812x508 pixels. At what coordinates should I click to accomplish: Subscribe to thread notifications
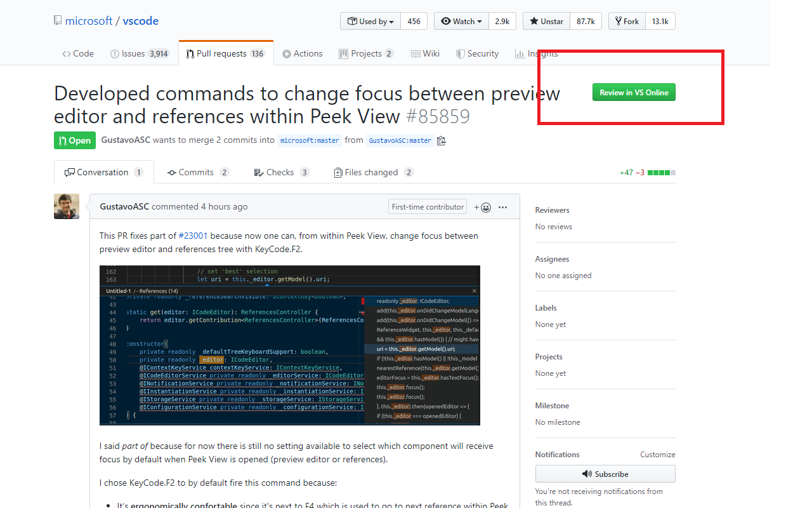605,474
